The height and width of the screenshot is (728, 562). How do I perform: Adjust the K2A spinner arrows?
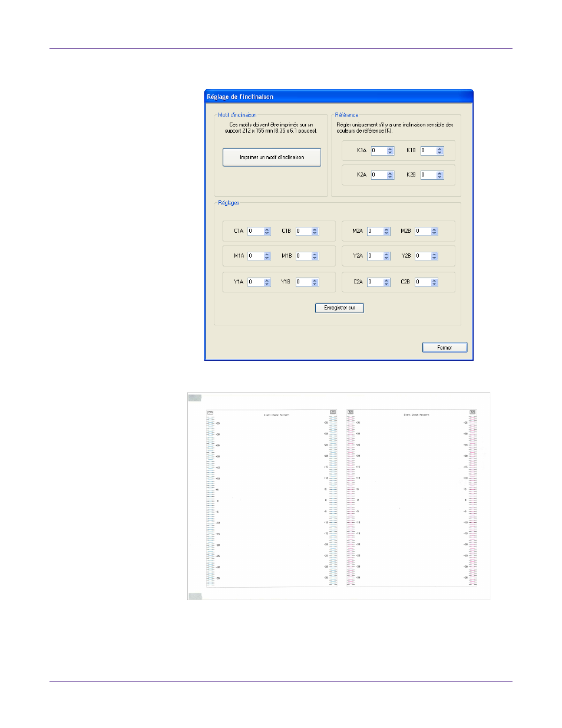pos(390,175)
